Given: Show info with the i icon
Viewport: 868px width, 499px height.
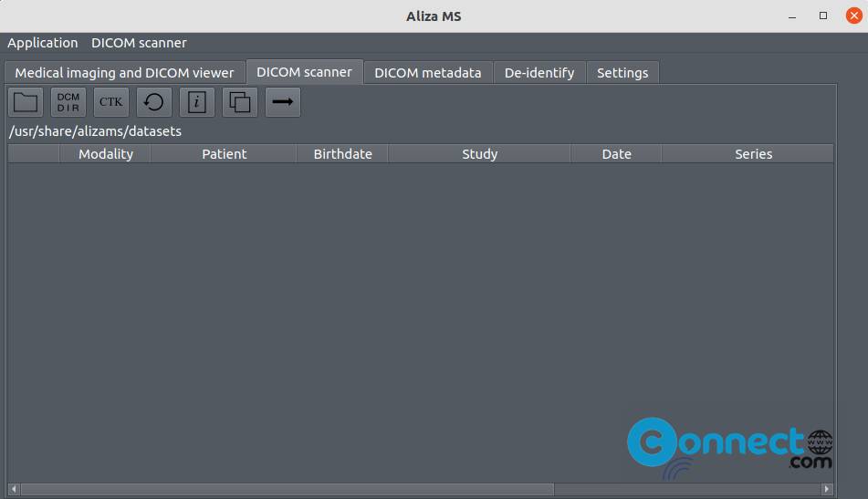Looking at the screenshot, I should pyautogui.click(x=196, y=102).
